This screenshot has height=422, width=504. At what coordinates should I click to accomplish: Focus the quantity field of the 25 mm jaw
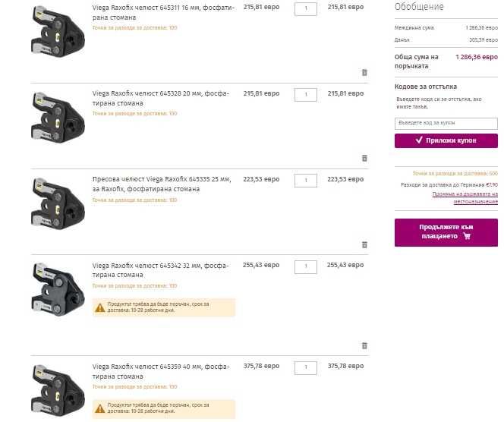(305, 181)
